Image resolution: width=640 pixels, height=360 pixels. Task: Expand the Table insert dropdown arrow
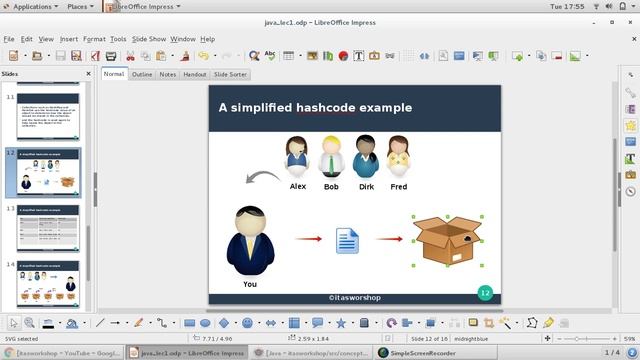(300, 56)
